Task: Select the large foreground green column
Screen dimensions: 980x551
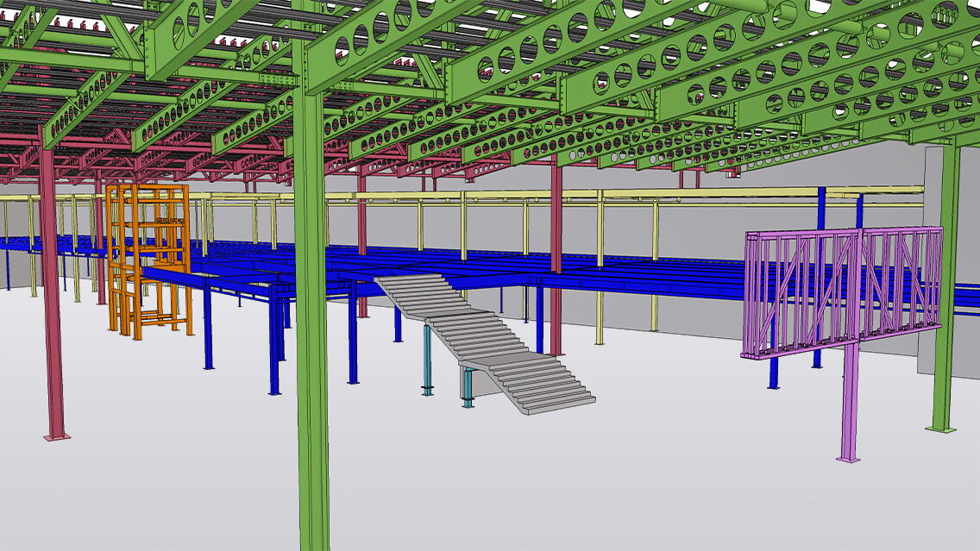Action: click(311, 294)
